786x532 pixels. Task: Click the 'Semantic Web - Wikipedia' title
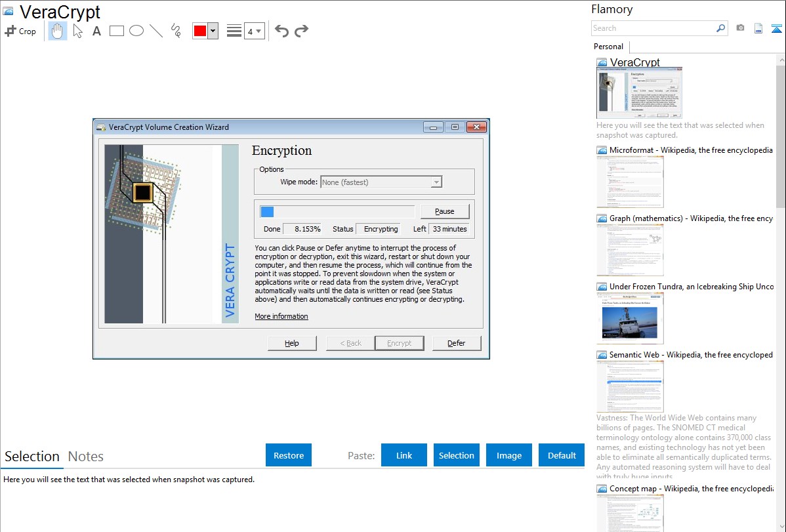tap(692, 354)
